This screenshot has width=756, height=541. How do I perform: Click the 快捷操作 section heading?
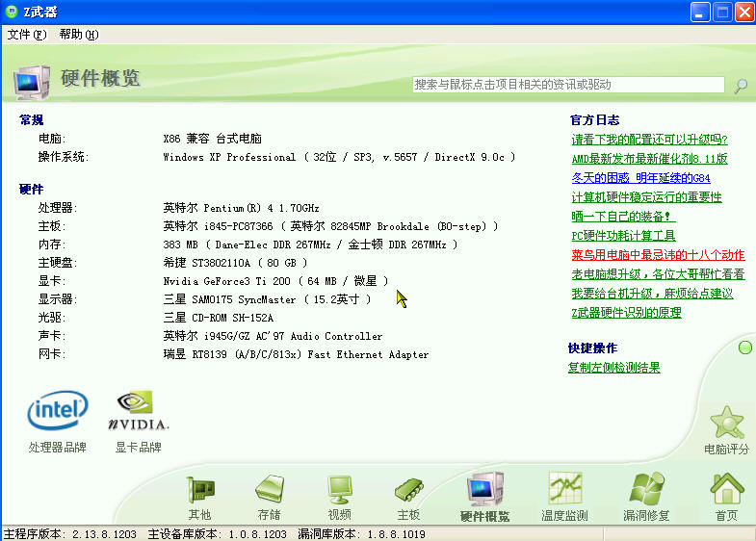592,348
